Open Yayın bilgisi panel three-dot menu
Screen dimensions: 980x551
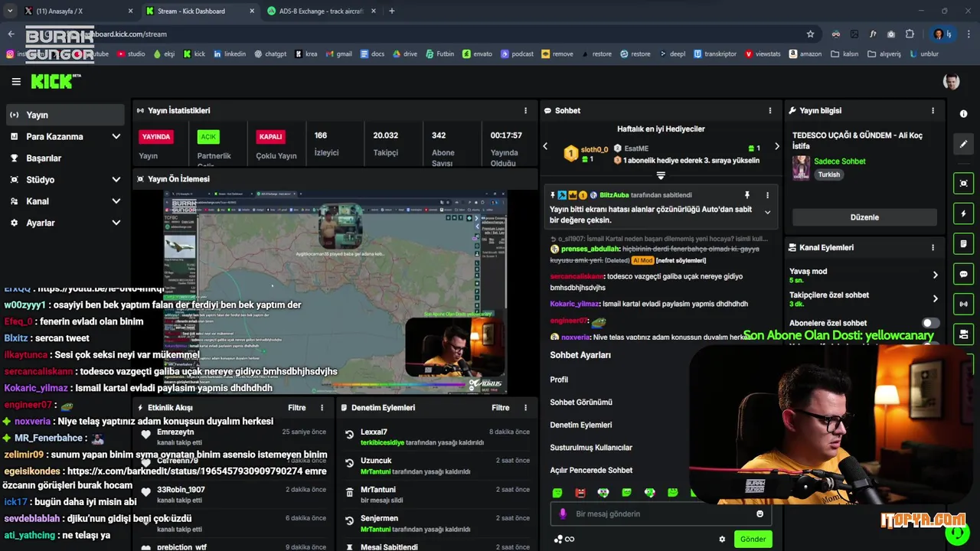coord(933,111)
